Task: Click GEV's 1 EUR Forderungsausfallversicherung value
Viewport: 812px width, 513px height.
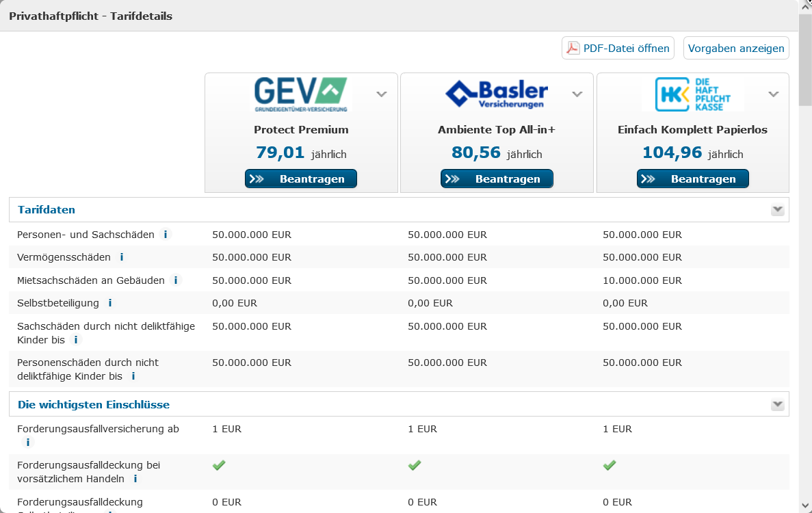Action: pos(227,429)
